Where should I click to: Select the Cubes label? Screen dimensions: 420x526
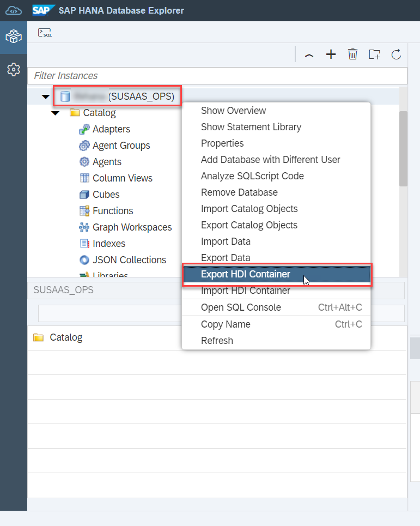pyautogui.click(x=106, y=195)
